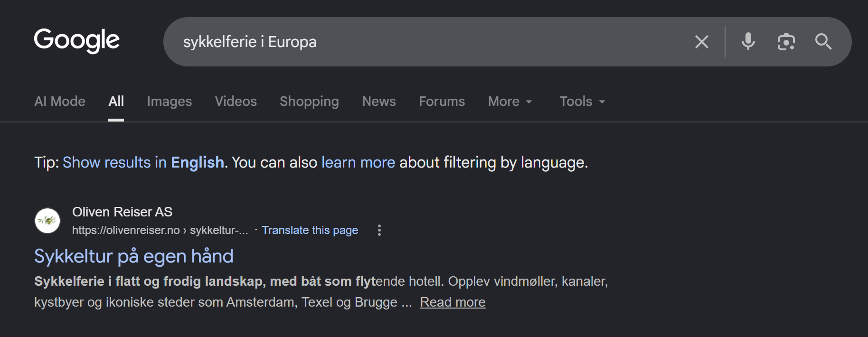Click the olivenreiser.no URL breadcrumb

pos(160,230)
